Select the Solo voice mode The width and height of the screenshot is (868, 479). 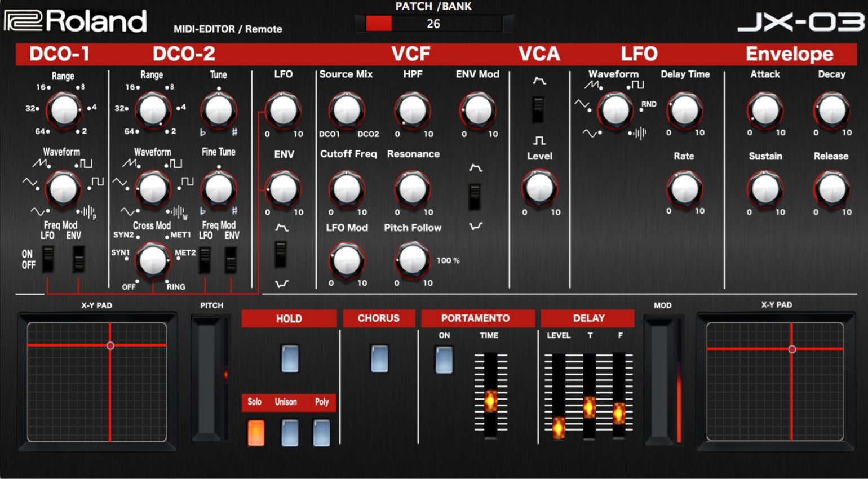[x=256, y=432]
